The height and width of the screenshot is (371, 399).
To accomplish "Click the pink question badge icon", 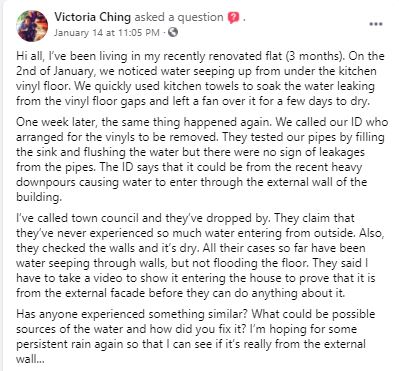I will (234, 18).
